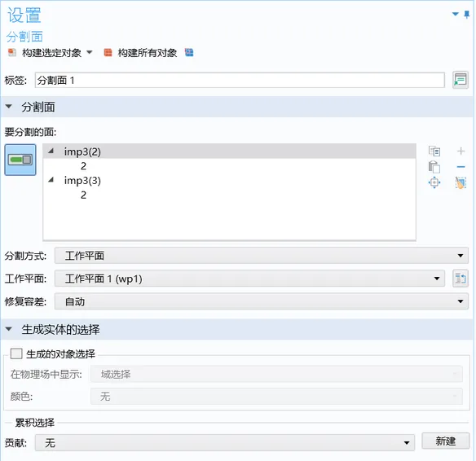Click the plus add to selection icon
Viewport: 476px width, 461px height.
tap(461, 151)
